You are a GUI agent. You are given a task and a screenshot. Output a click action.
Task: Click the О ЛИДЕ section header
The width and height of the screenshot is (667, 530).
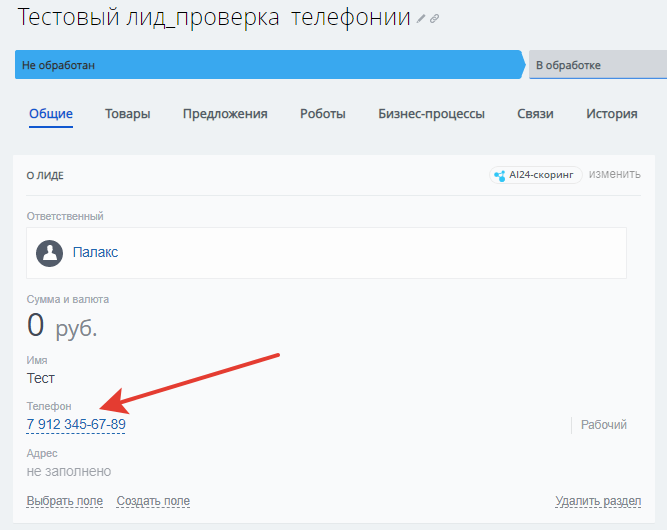(45, 176)
